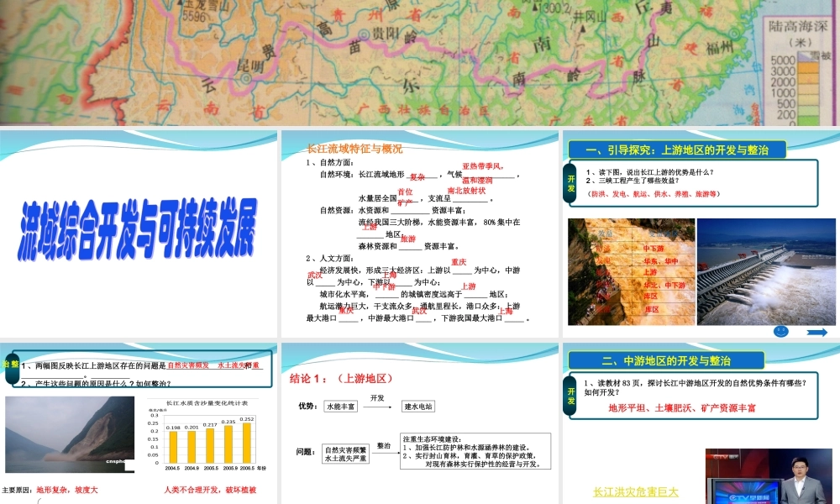Select text 地形平坦、土壤肥沃、矿产资源丰富

[682, 408]
